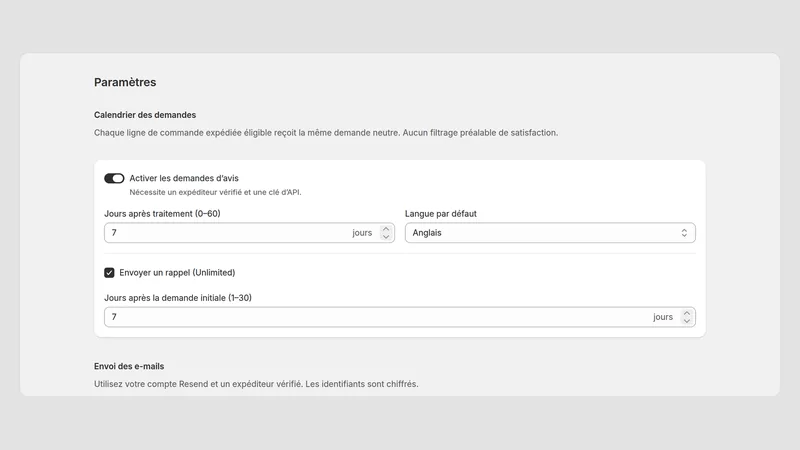This screenshot has width=800, height=450.
Task: Click the Paramètres heading
Action: click(x=125, y=82)
